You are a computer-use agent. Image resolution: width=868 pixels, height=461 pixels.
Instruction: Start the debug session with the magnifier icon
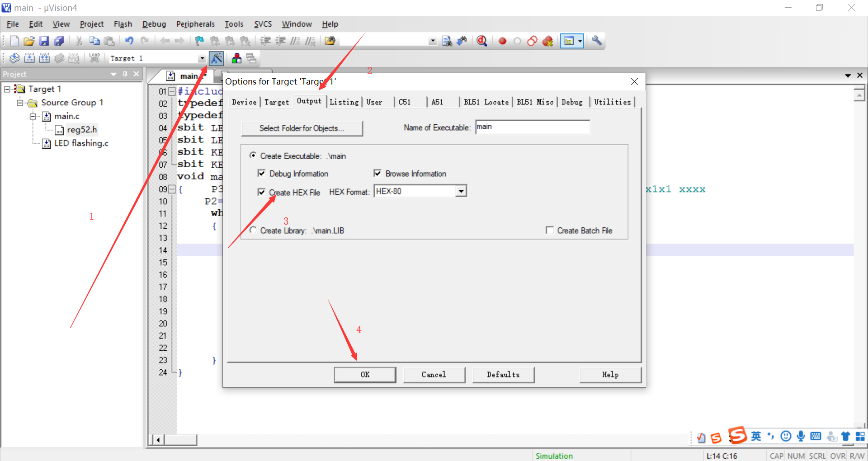click(482, 41)
